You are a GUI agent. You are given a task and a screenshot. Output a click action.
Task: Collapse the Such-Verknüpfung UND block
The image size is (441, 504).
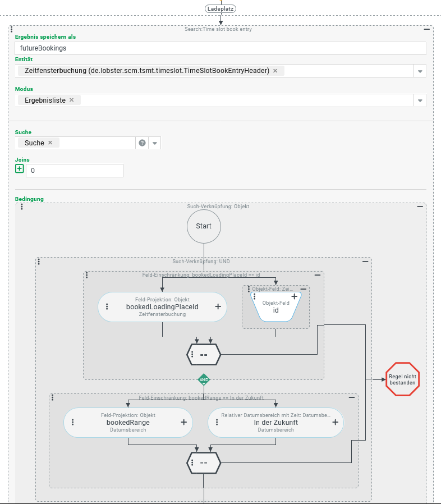tap(365, 262)
